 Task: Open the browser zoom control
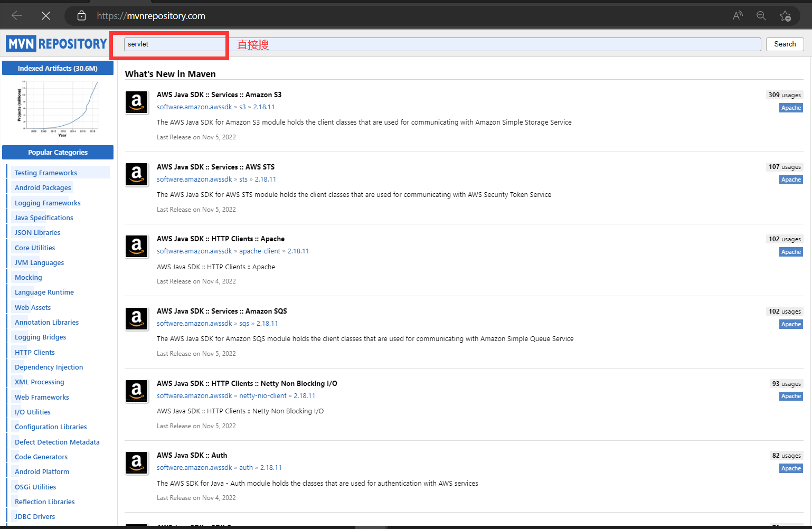(761, 16)
